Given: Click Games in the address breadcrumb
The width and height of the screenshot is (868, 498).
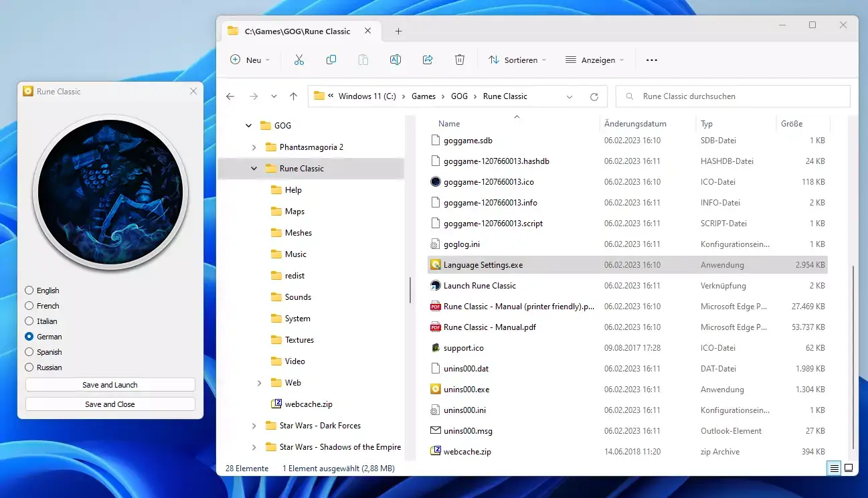Looking at the screenshot, I should coord(424,96).
